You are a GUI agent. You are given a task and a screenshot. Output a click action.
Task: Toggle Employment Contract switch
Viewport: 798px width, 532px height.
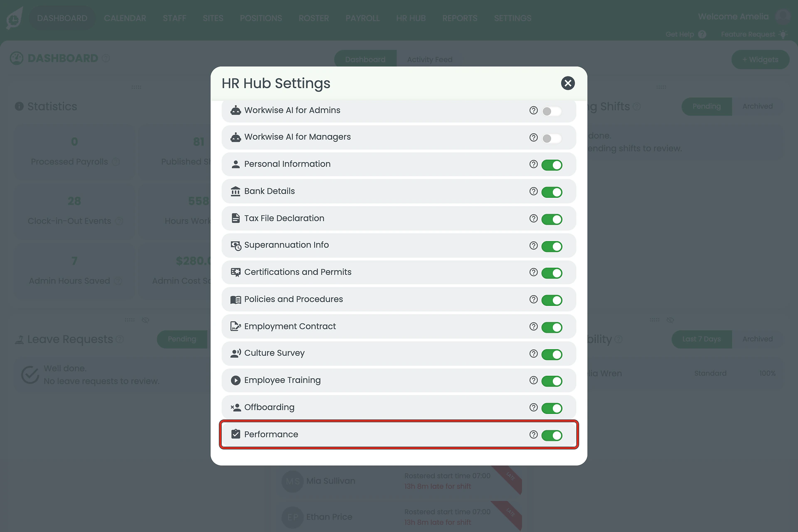click(x=552, y=327)
